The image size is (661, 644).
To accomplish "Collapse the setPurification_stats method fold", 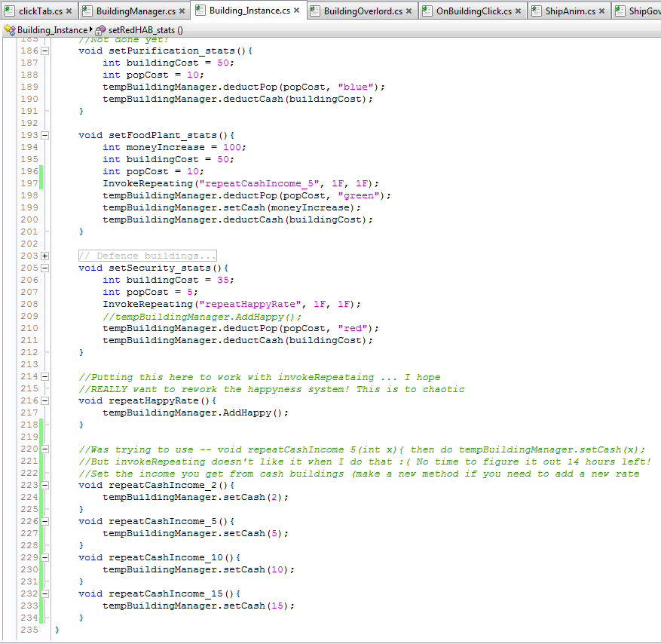I will [44, 51].
